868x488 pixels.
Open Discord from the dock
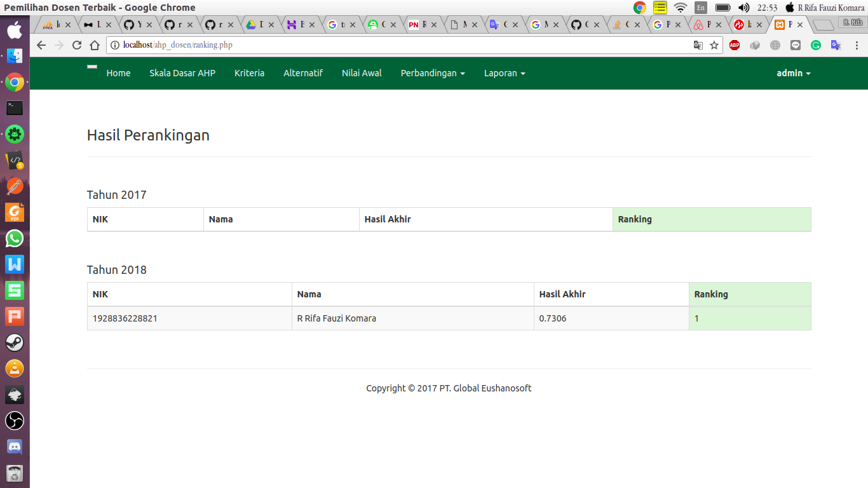click(15, 447)
